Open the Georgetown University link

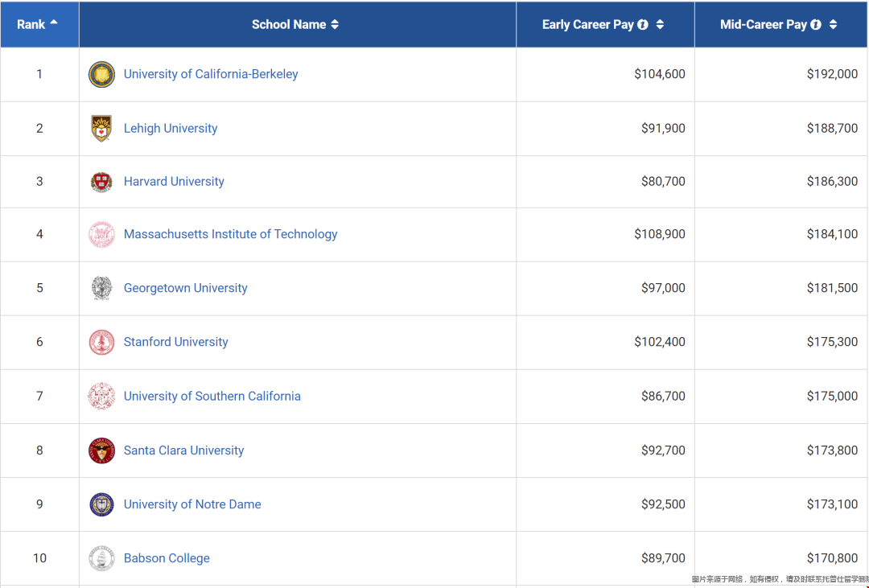click(x=186, y=288)
